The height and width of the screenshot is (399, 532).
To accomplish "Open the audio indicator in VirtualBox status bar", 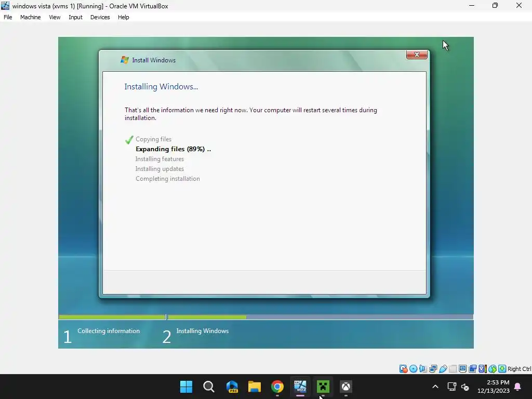I will click(423, 369).
